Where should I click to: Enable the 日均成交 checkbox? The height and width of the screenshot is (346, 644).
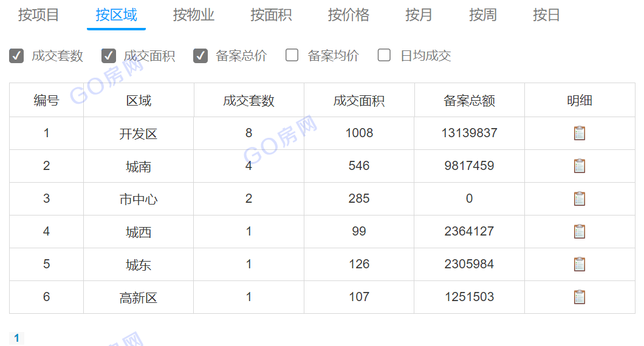(384, 56)
